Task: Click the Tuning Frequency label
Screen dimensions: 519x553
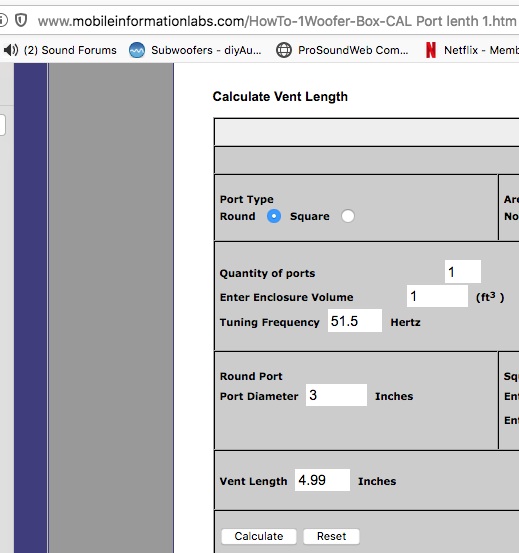Action: (269, 322)
